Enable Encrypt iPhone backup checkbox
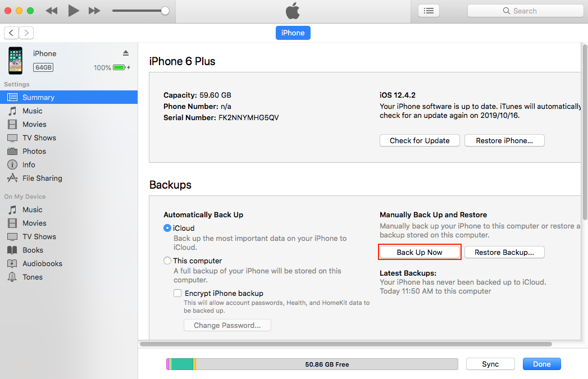Viewport: 588px width, 379px height. tap(177, 293)
